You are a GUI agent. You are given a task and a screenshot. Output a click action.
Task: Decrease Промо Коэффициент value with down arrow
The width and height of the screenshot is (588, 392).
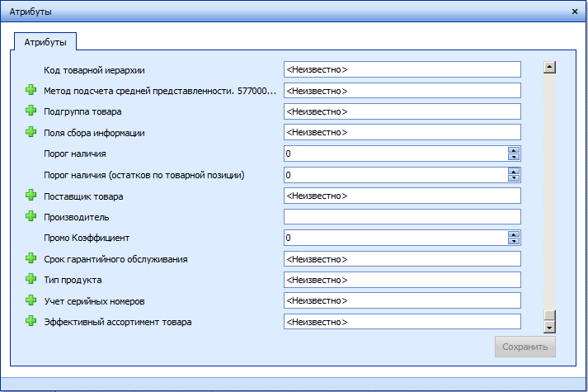pos(514,241)
